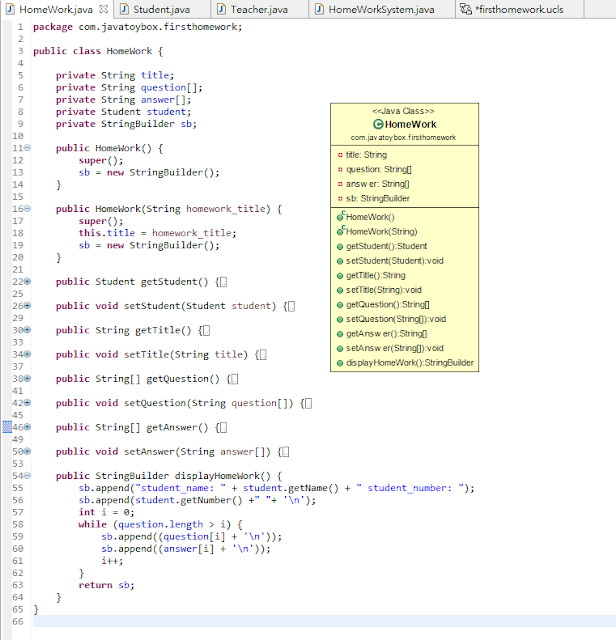The width and height of the screenshot is (616, 640).
Task: Click the Java file icon on HomeWork.java tab
Action: (x=11, y=9)
